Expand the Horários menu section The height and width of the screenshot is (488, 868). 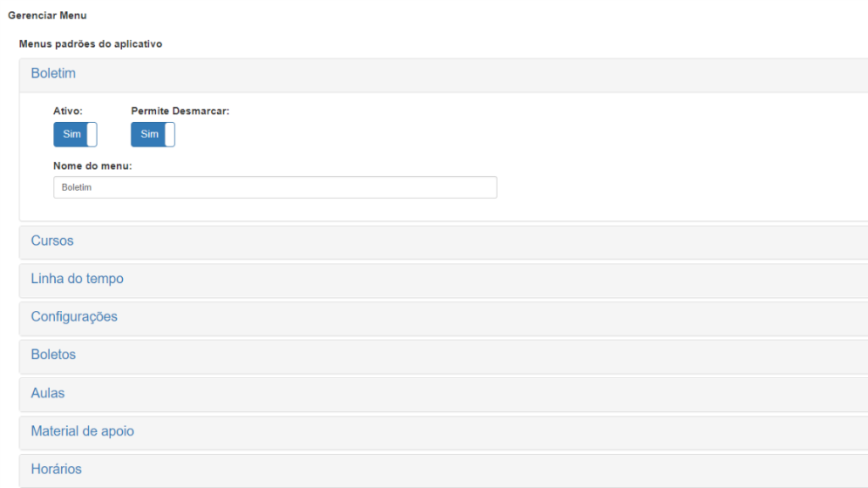point(56,469)
